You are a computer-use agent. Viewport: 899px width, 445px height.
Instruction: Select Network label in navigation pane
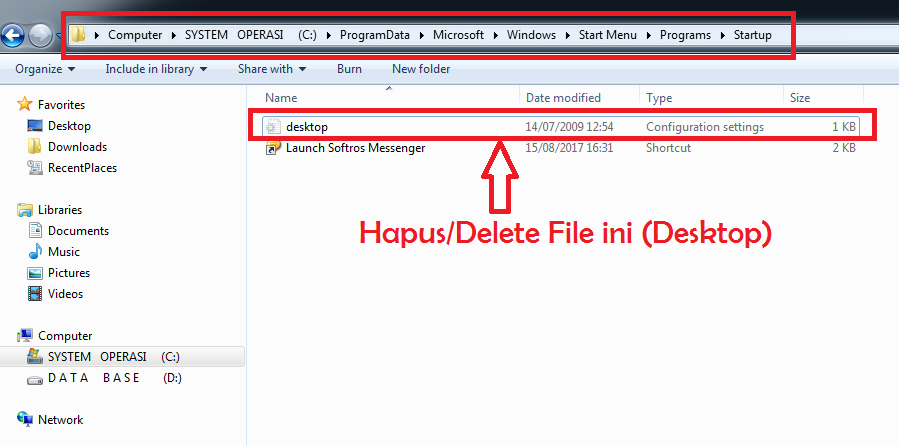pyautogui.click(x=61, y=420)
